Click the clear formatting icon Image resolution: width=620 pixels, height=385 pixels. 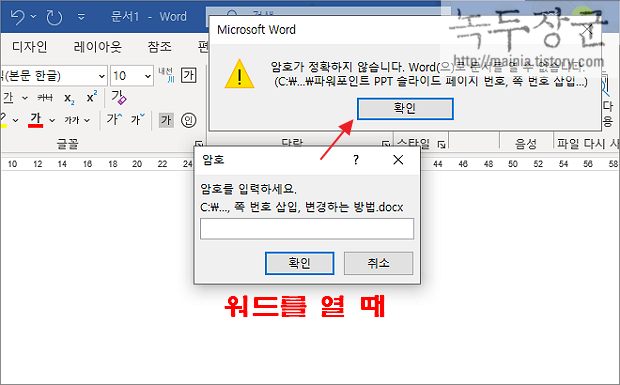tap(118, 97)
